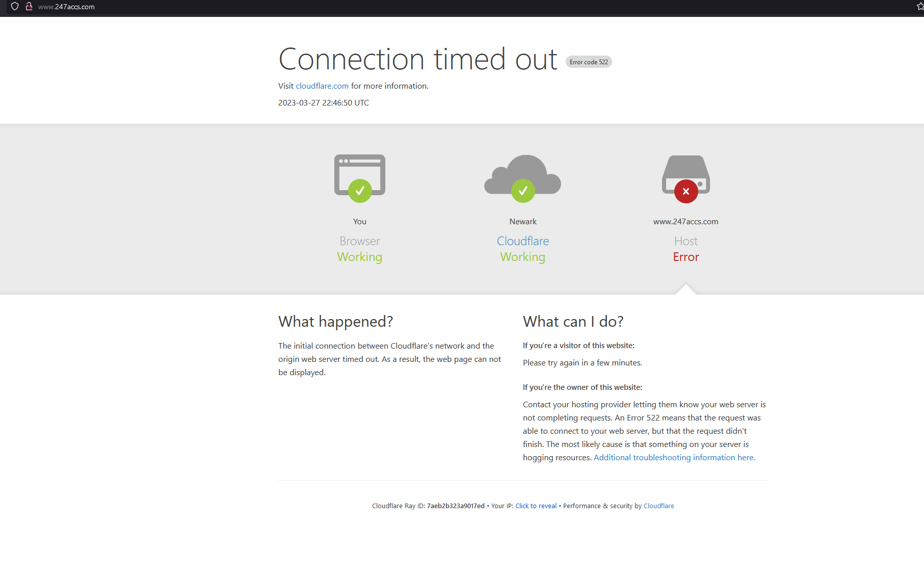Click the Working status under Browser

(360, 257)
